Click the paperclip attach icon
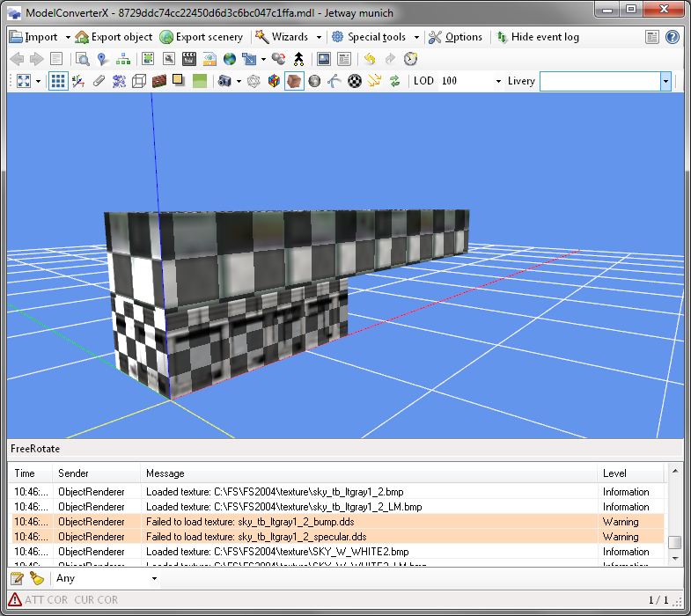This screenshot has width=691, height=616. 99,81
